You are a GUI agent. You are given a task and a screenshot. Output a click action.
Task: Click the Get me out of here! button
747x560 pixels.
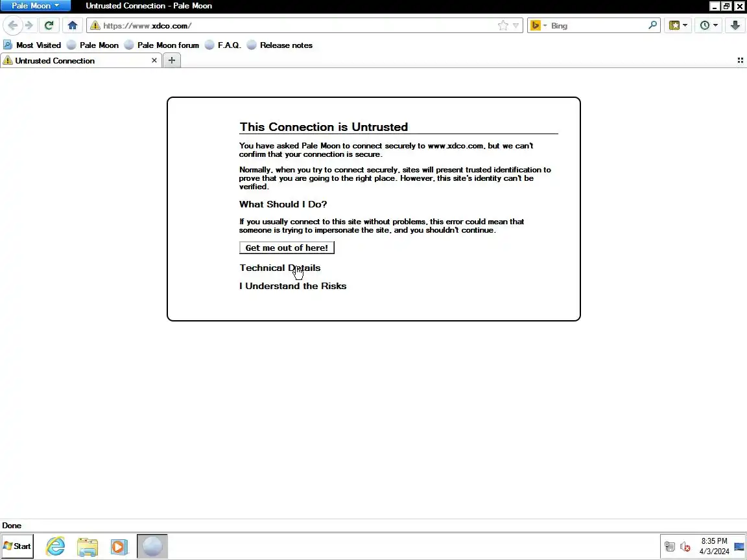click(x=287, y=248)
